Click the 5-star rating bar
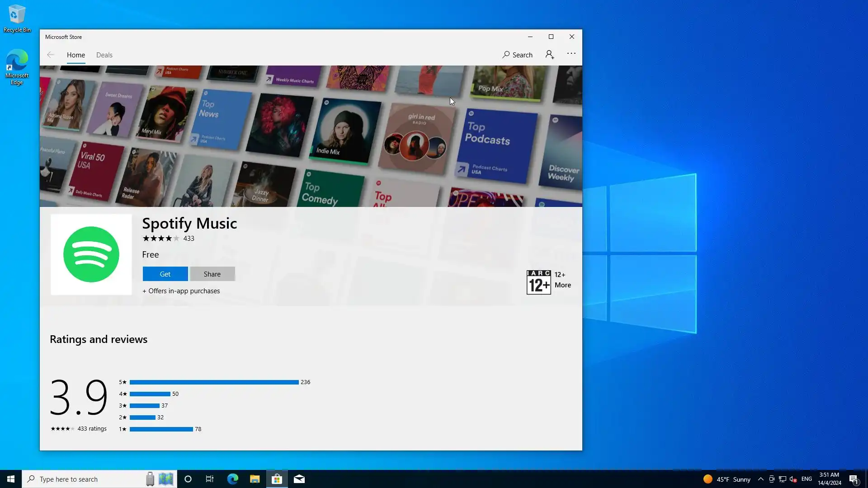868x488 pixels. tap(214, 382)
